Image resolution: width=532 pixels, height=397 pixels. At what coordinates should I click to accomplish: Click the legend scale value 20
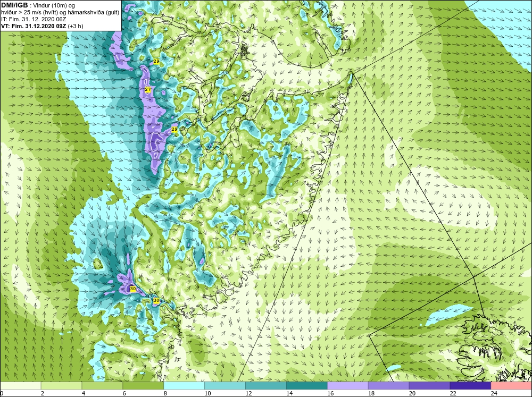[x=412, y=393]
